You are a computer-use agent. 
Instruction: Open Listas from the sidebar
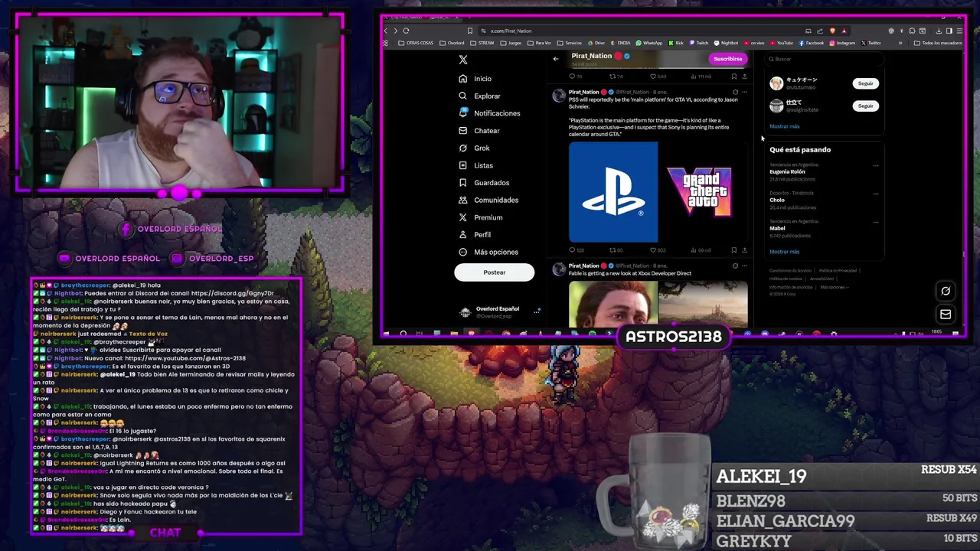475,165
